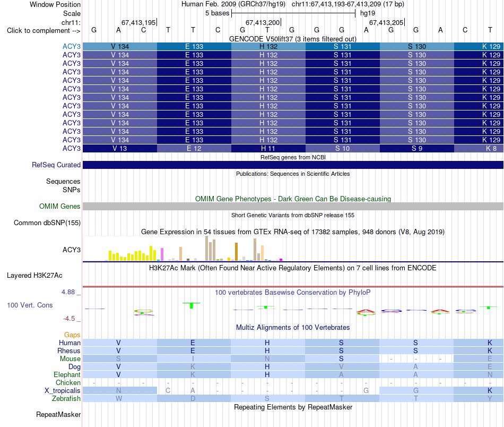Image resolution: width=504 pixels, height=427 pixels.
Task: Click the GENCODE V50lift37 track title
Action: (292, 39)
